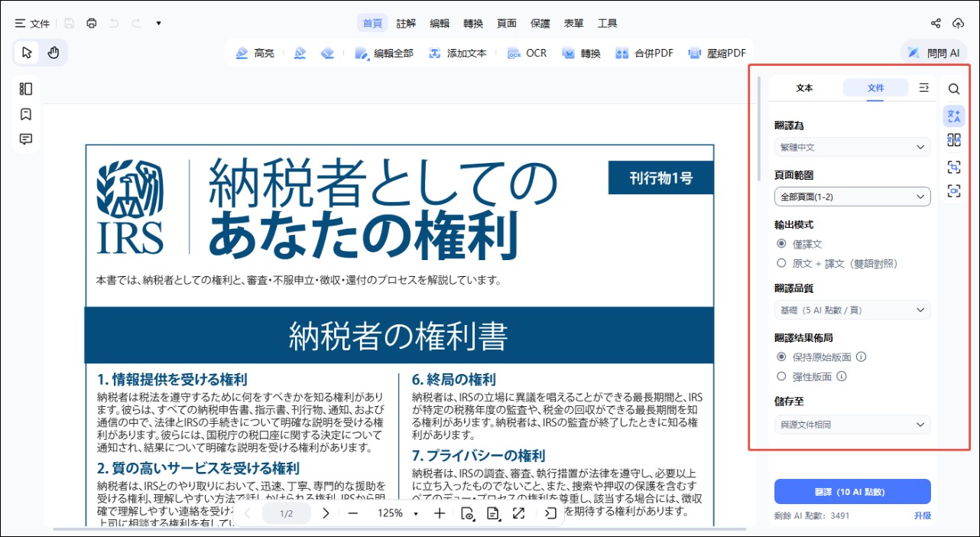The image size is (980, 537).
Task: Click the 翻譯 (10 AI 點數) button
Action: pos(852,491)
